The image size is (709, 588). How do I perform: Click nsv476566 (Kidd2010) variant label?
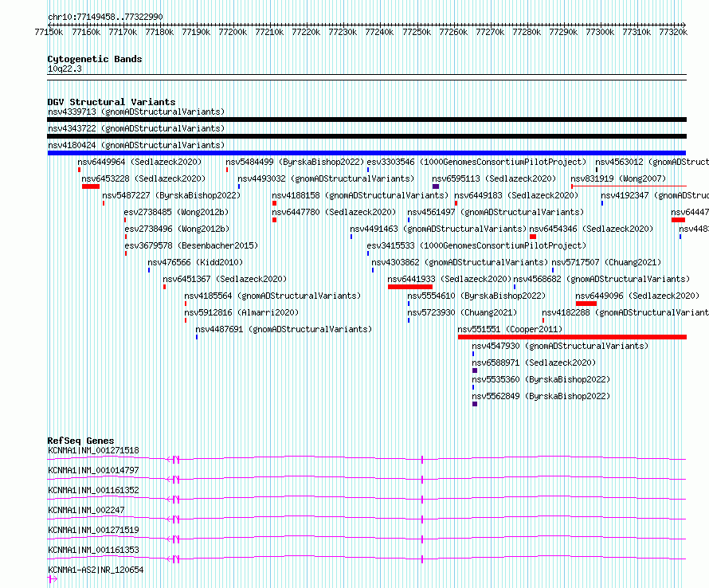[195, 262]
